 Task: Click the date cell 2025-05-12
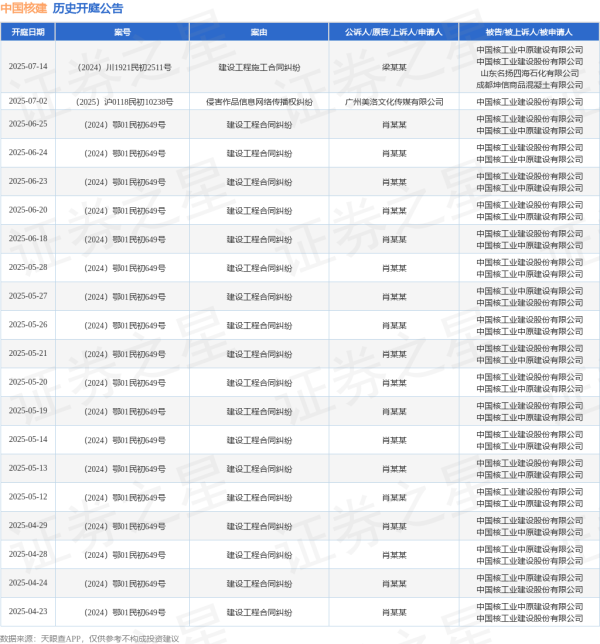tap(28, 497)
